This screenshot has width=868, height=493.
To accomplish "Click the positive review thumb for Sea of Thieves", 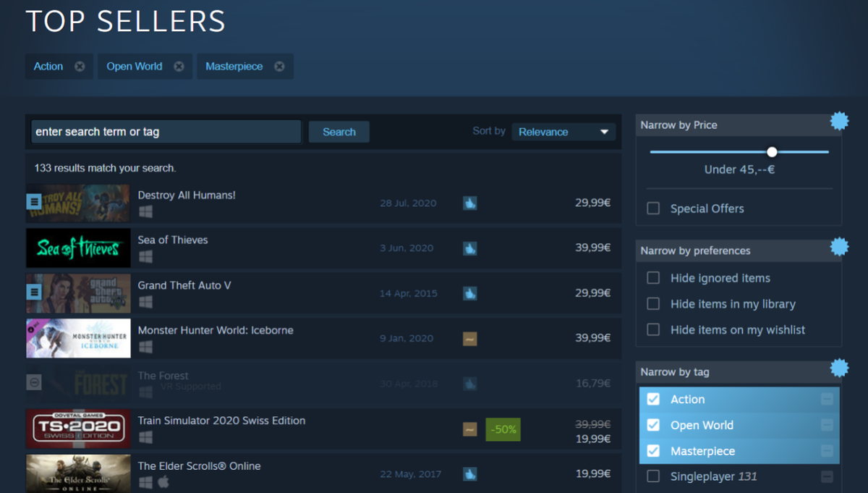I will 469,248.
